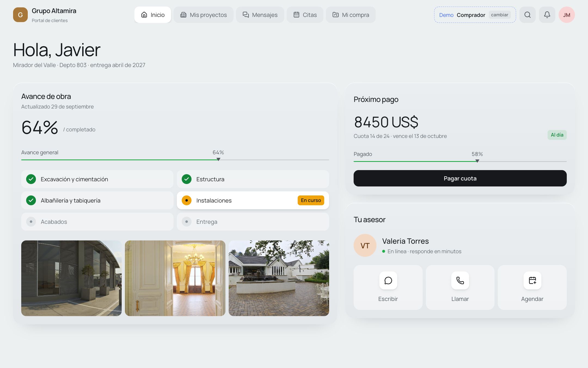This screenshot has width=588, height=368.
Task: Click cambiar to switch demo role
Action: 500,15
